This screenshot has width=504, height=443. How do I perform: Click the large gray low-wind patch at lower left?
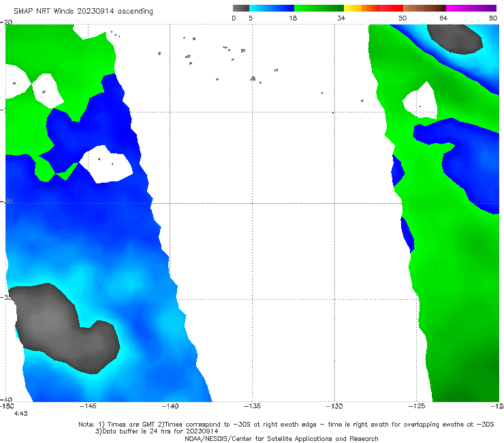coord(64,328)
